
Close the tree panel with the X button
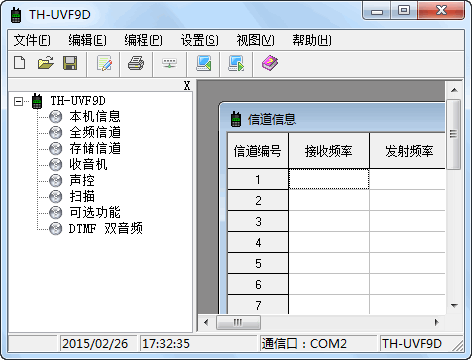(x=187, y=86)
